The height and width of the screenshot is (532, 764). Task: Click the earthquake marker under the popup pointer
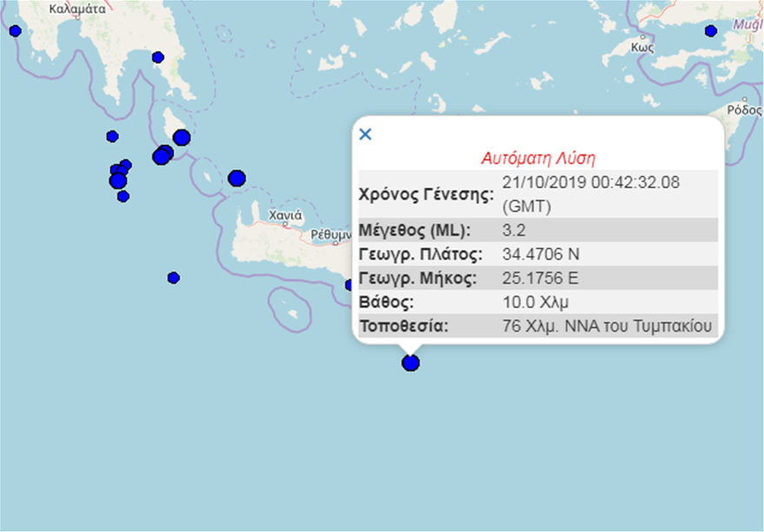pyautogui.click(x=411, y=363)
